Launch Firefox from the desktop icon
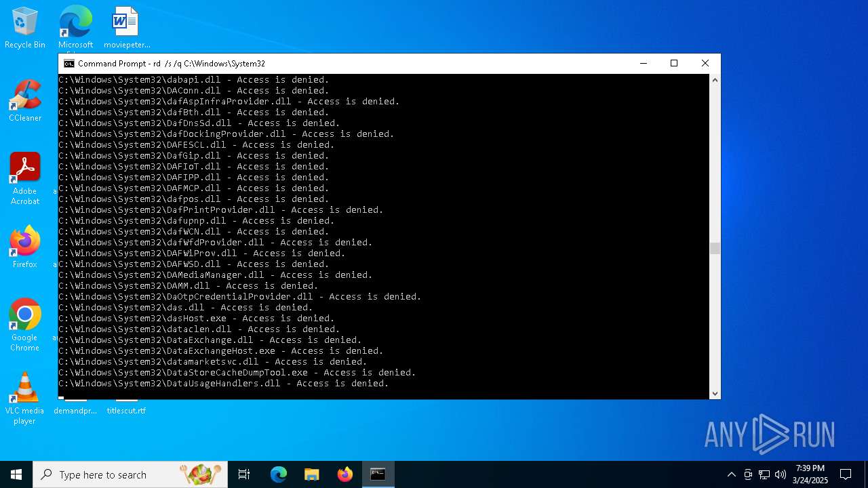 pyautogui.click(x=25, y=247)
